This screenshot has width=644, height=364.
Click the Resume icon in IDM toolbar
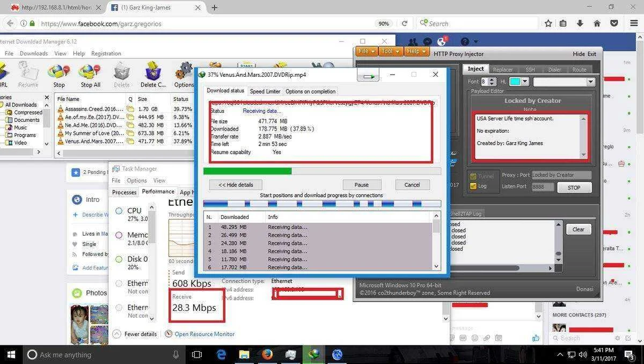(27, 72)
